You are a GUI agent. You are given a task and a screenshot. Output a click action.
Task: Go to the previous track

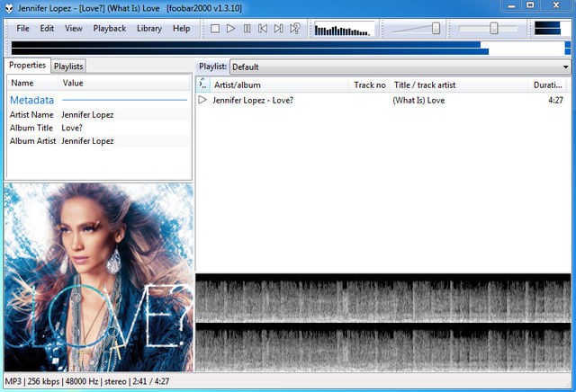point(263,29)
